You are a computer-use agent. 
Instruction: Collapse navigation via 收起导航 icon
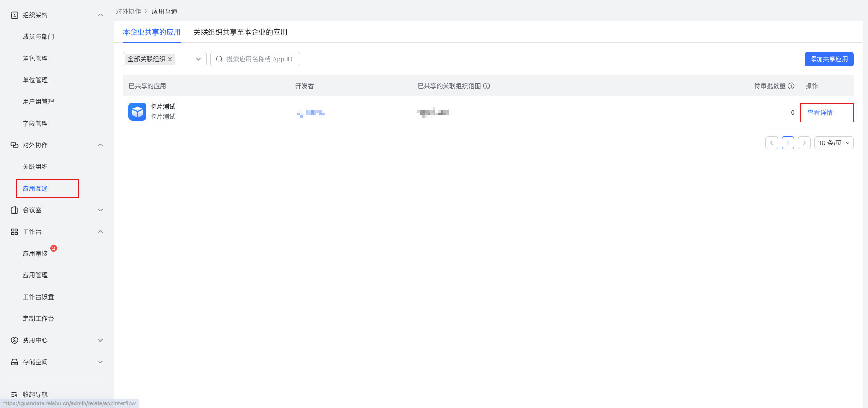[x=14, y=394]
